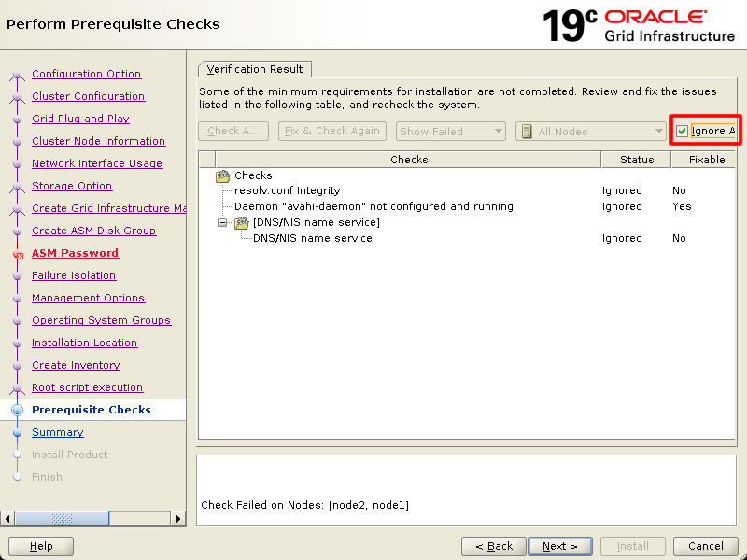The height and width of the screenshot is (560, 747).
Task: Click the DNS/NIS name service folder icon
Action: tap(242, 222)
